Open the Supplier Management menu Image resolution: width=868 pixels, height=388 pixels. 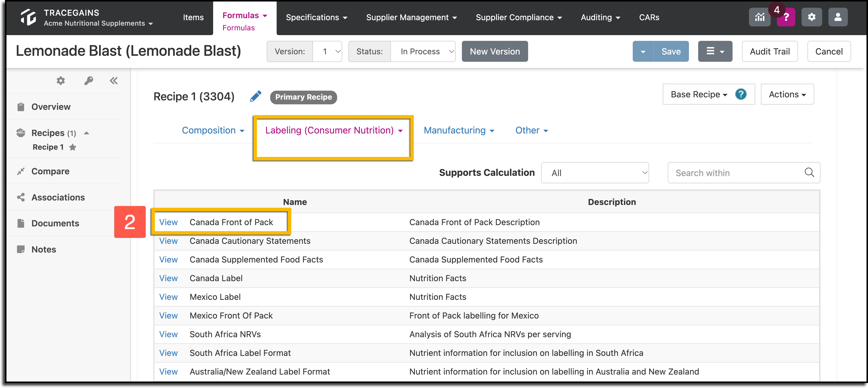pos(411,17)
